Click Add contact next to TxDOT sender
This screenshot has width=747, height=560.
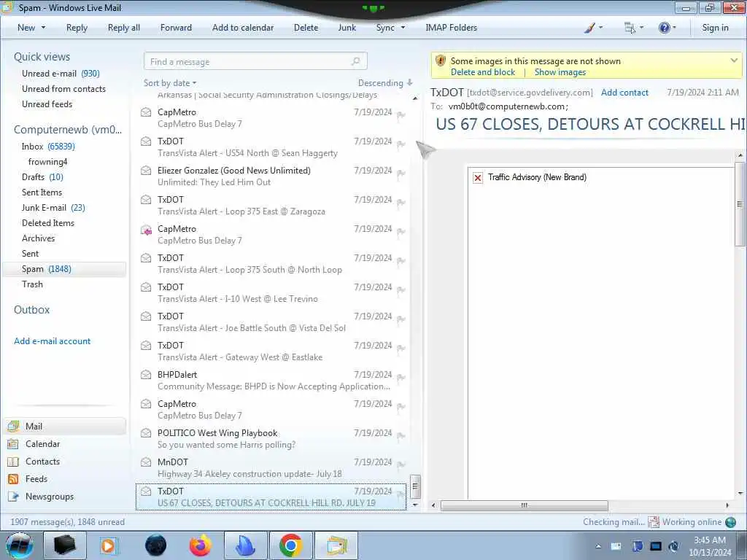coord(624,93)
